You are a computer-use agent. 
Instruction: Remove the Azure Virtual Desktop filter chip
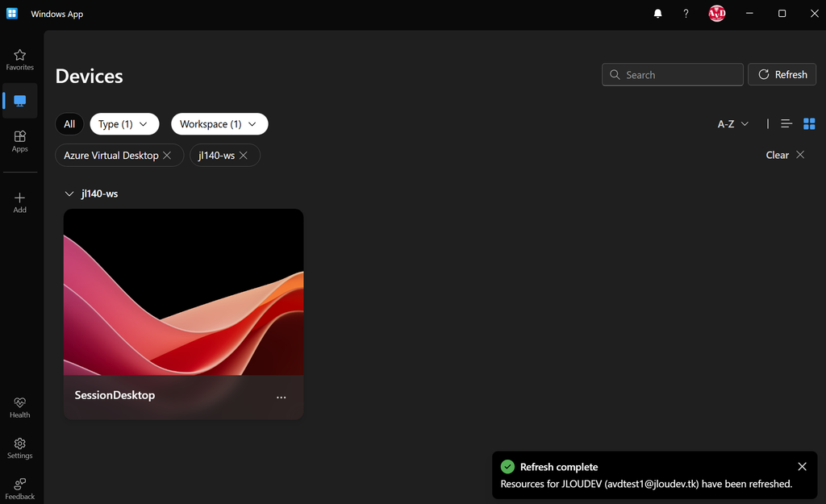[x=167, y=156]
